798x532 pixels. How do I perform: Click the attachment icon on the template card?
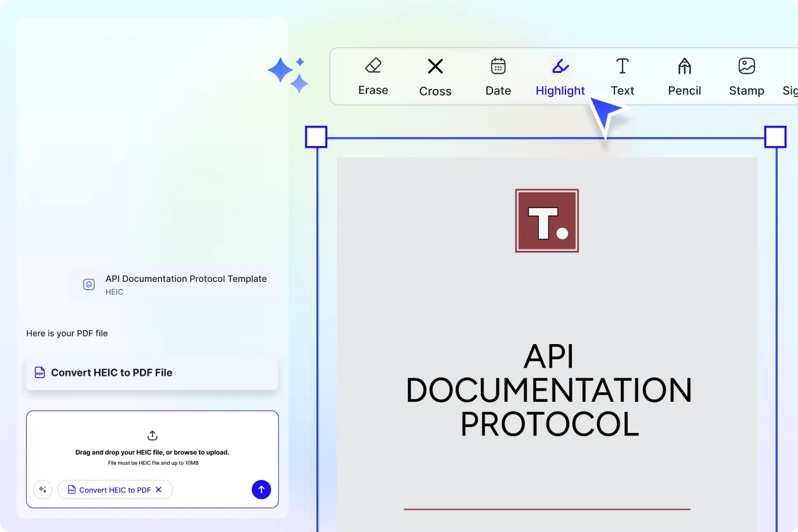(x=89, y=284)
